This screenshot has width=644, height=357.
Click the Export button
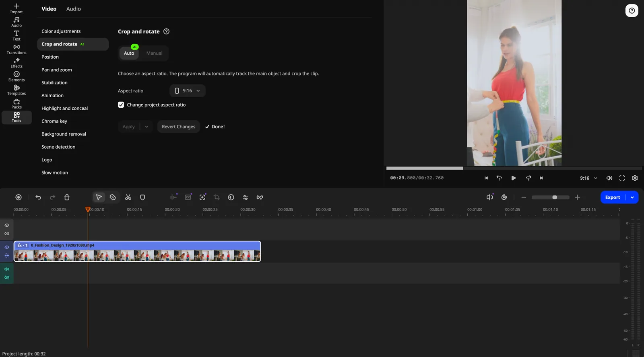(613, 197)
